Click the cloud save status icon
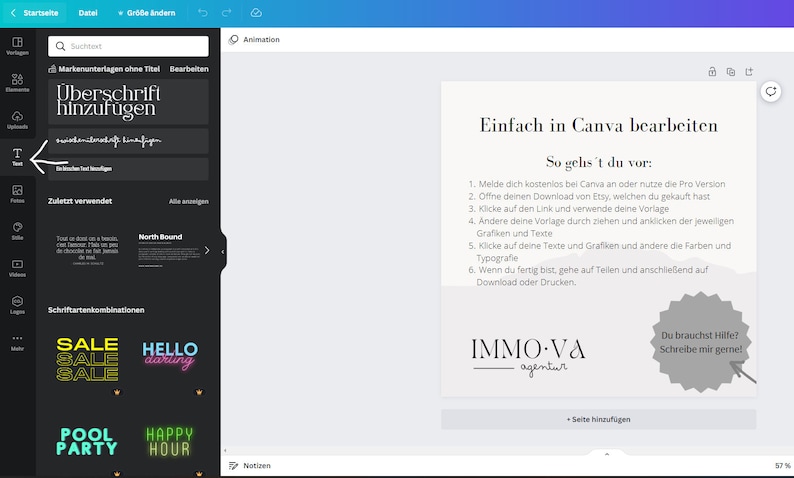 pyautogui.click(x=256, y=13)
